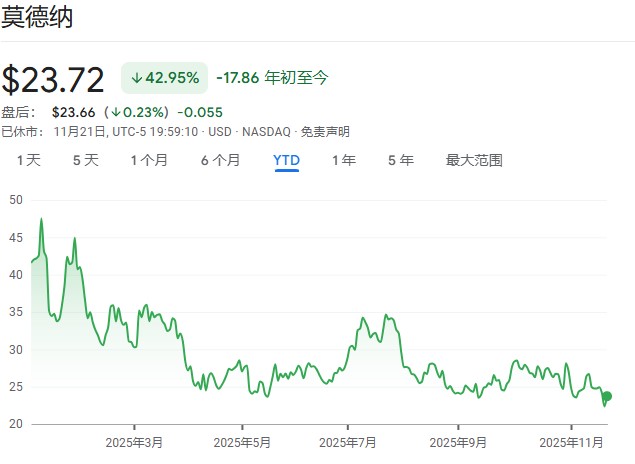Click the 已休市 market closed label
Viewport: 635px width, 464px height.
(x=22, y=132)
